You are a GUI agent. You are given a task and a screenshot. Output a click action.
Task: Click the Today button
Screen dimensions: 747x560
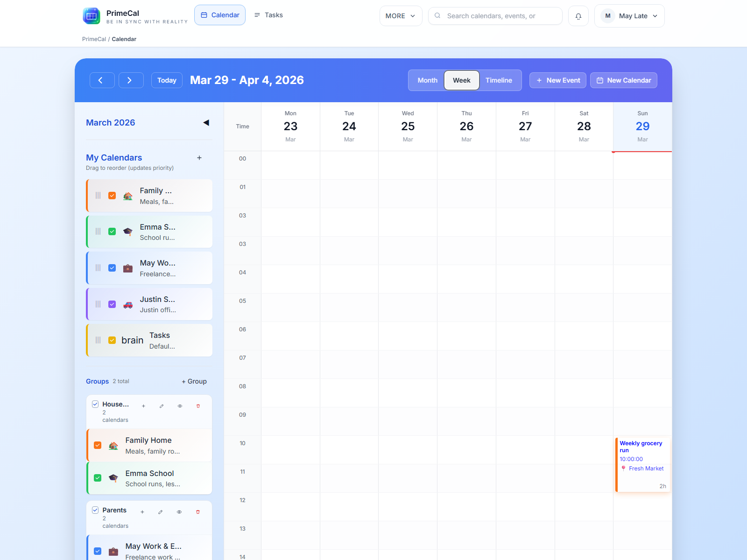tap(167, 80)
